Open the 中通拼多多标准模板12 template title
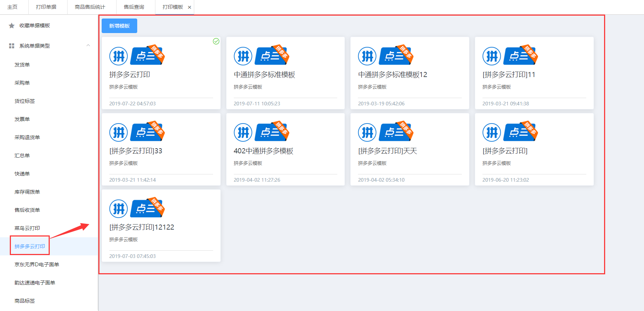Viewport: 644px width, 311px height. pyautogui.click(x=392, y=74)
